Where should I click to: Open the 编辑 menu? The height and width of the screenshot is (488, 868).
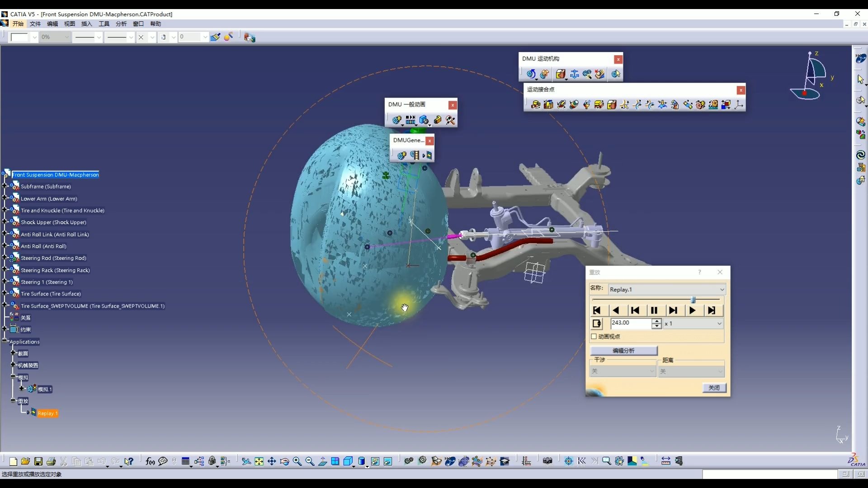(52, 24)
